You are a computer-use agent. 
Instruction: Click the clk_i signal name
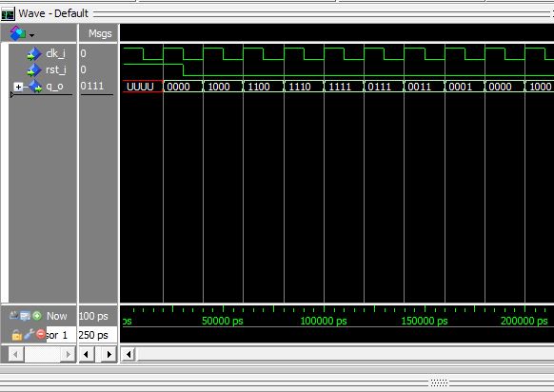coord(55,53)
